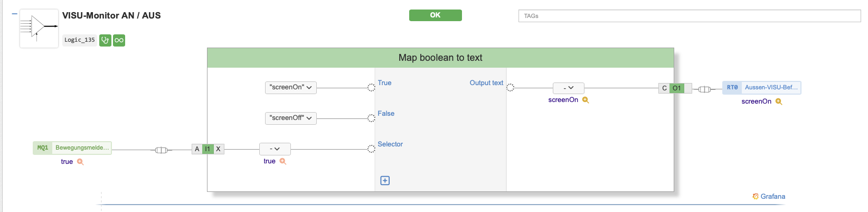Click magnifier beside Selector input true value

283,161
